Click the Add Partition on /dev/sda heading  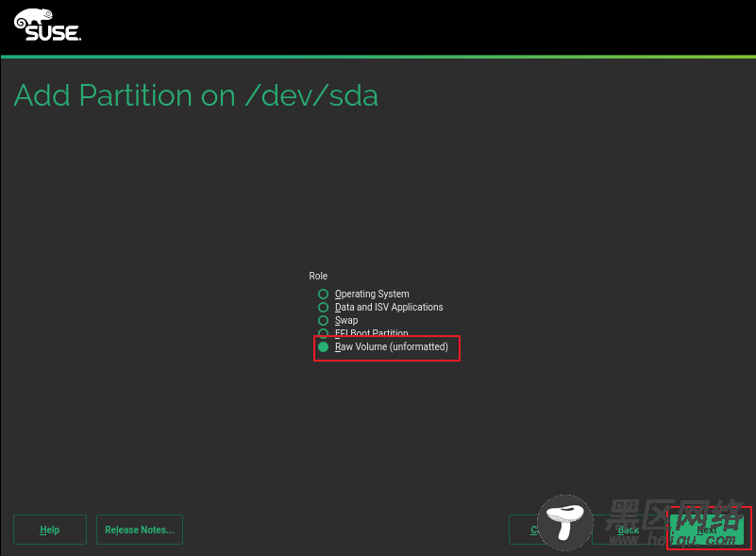coord(195,95)
